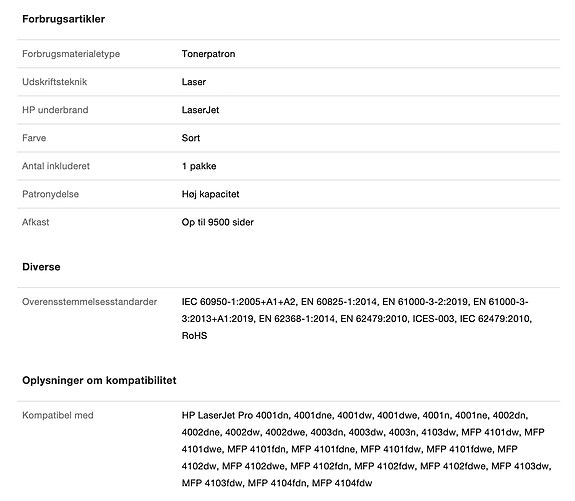Click the Op til 9500 sider value
The height and width of the screenshot is (501, 575).
pos(218,222)
